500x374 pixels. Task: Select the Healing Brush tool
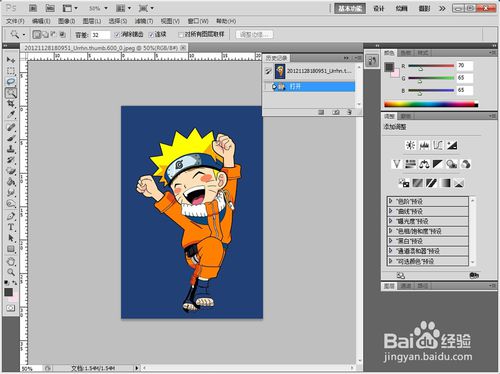tap(11, 127)
